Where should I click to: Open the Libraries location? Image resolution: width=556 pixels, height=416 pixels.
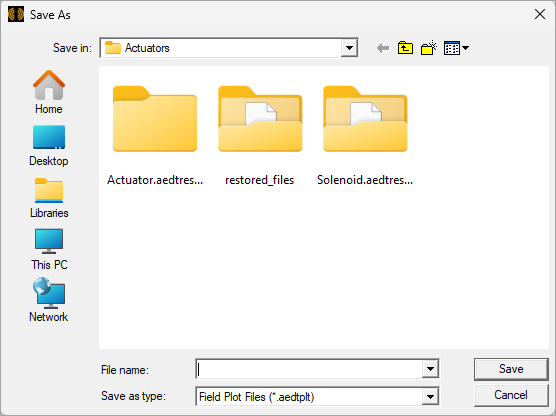click(x=49, y=198)
